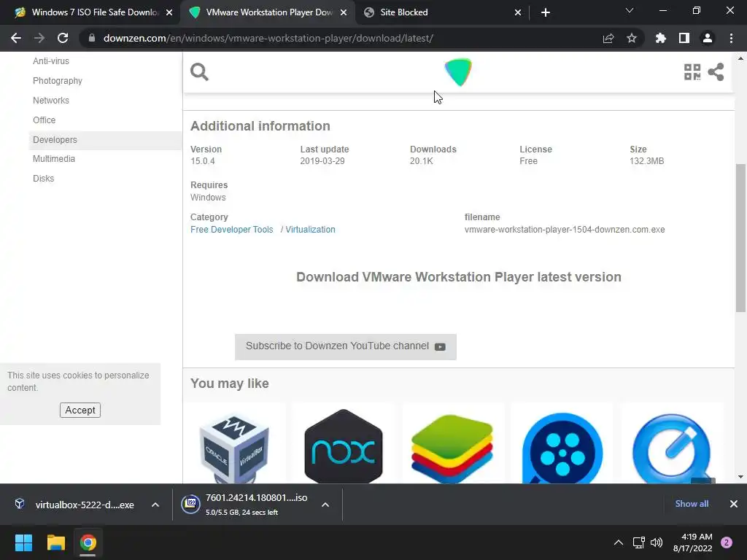747x560 pixels.
Task: Click the version value 15.0.4
Action: pos(203,161)
